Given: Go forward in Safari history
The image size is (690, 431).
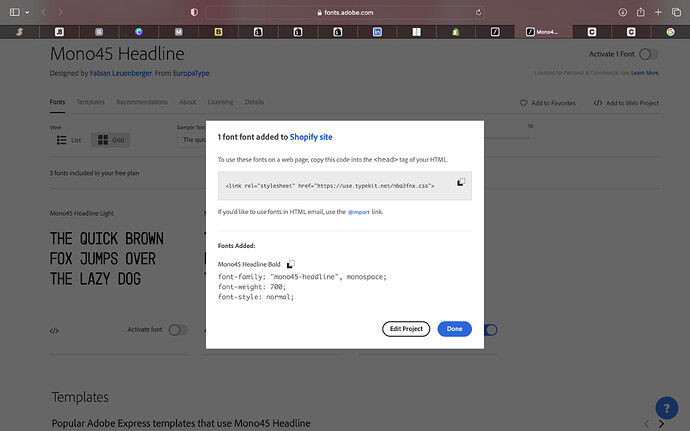Looking at the screenshot, I should (60, 12).
